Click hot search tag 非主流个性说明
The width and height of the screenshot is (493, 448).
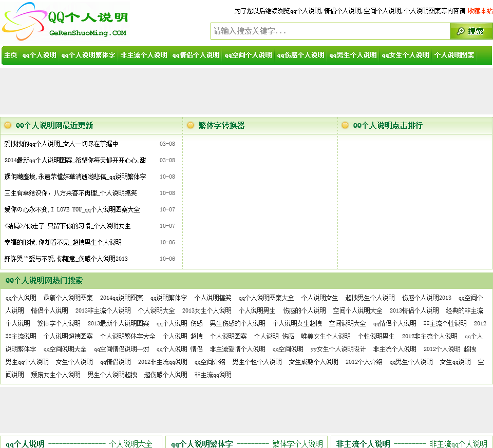point(445,324)
